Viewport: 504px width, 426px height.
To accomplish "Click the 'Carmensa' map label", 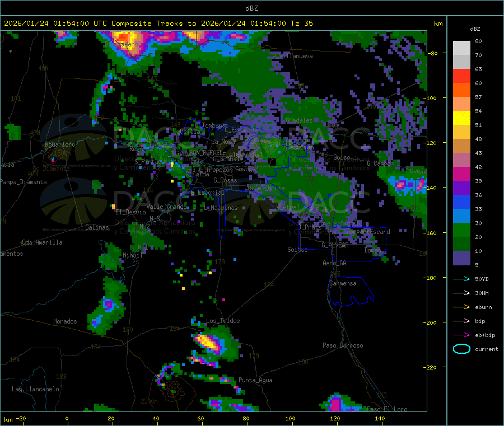I will 343,283.
